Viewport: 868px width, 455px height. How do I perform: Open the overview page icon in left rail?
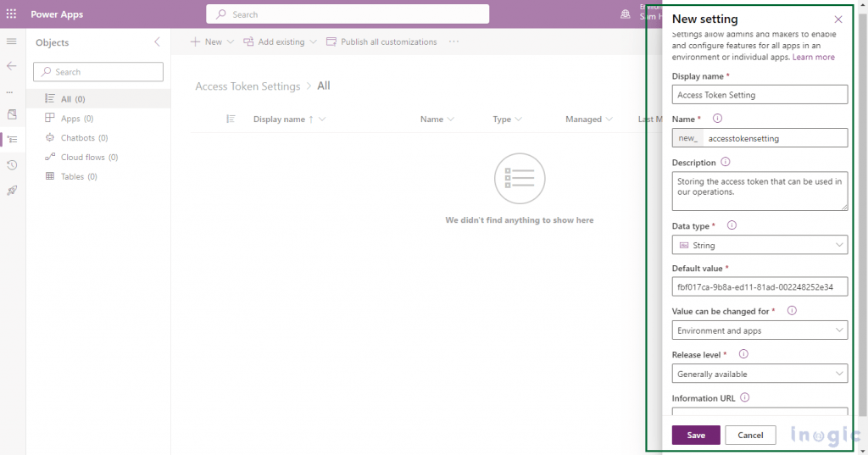(x=12, y=114)
